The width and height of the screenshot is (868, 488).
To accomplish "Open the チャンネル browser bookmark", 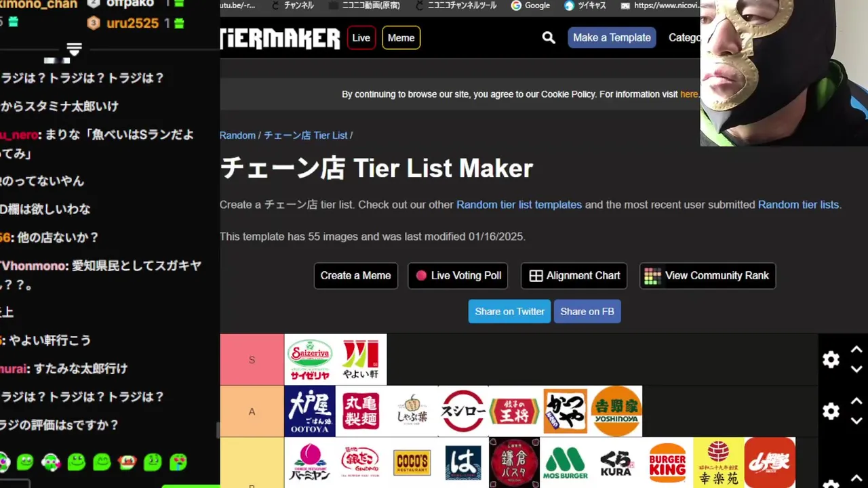I will [x=292, y=5].
